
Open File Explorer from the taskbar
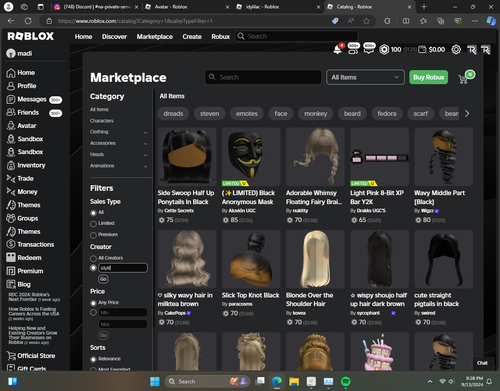pyautogui.click(x=294, y=381)
